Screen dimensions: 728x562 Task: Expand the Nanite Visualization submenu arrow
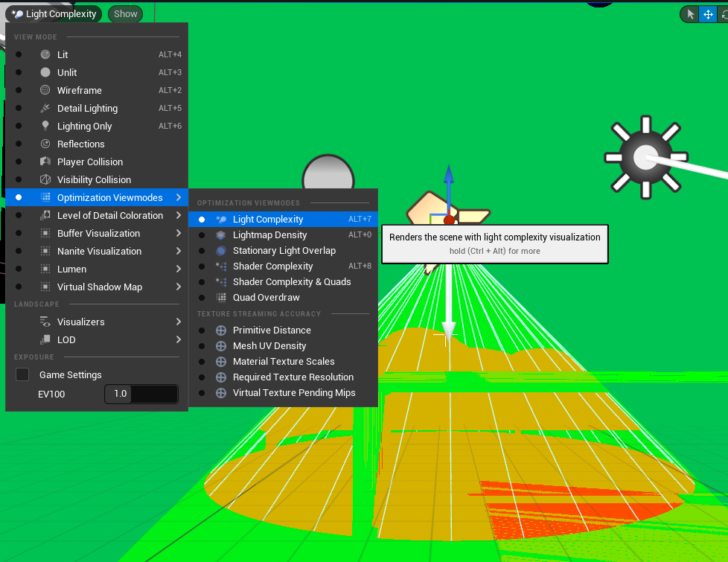(x=179, y=251)
